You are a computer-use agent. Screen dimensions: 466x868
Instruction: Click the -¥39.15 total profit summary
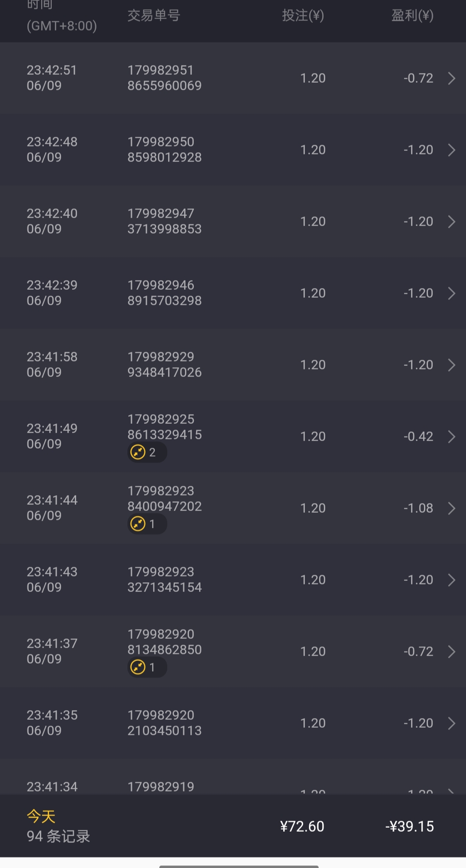pos(409,826)
